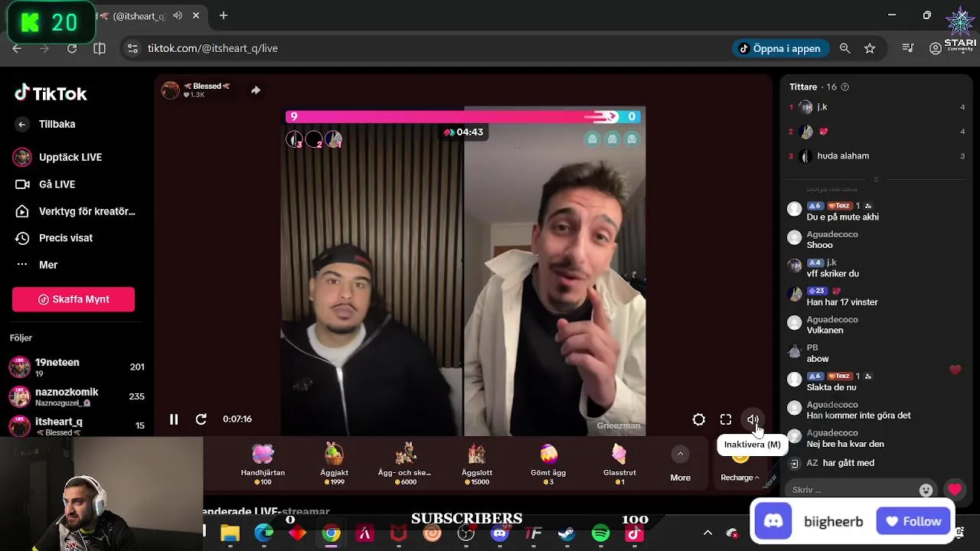Click PB's 'abow' comment

(818, 359)
